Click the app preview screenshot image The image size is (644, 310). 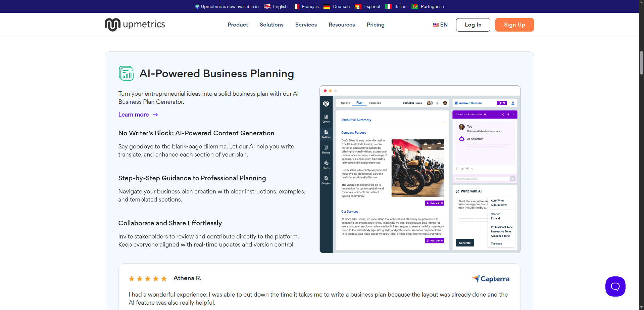(x=420, y=169)
